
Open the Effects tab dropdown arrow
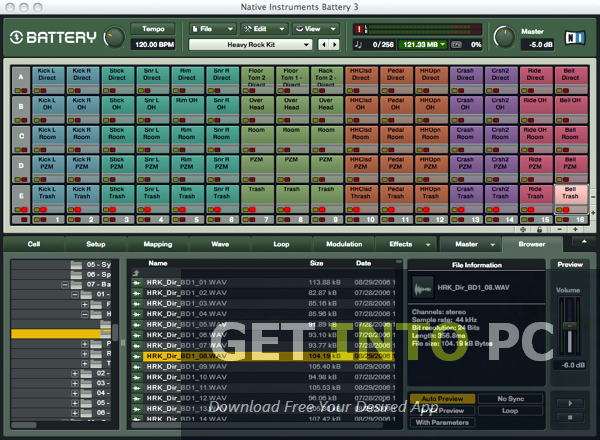pos(428,245)
